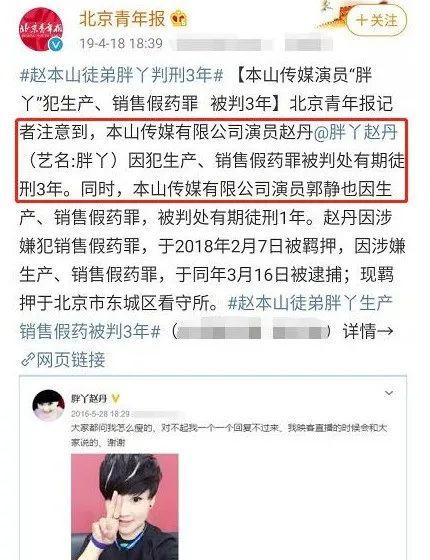
Task: Open the 北京青年报 profile avatar
Action: tap(41, 30)
